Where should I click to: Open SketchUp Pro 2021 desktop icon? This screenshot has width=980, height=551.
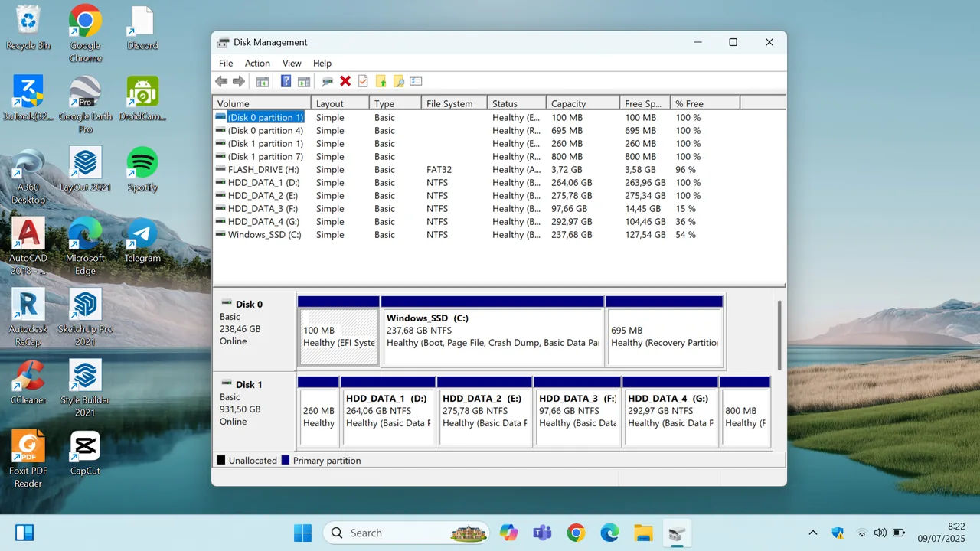(x=85, y=318)
